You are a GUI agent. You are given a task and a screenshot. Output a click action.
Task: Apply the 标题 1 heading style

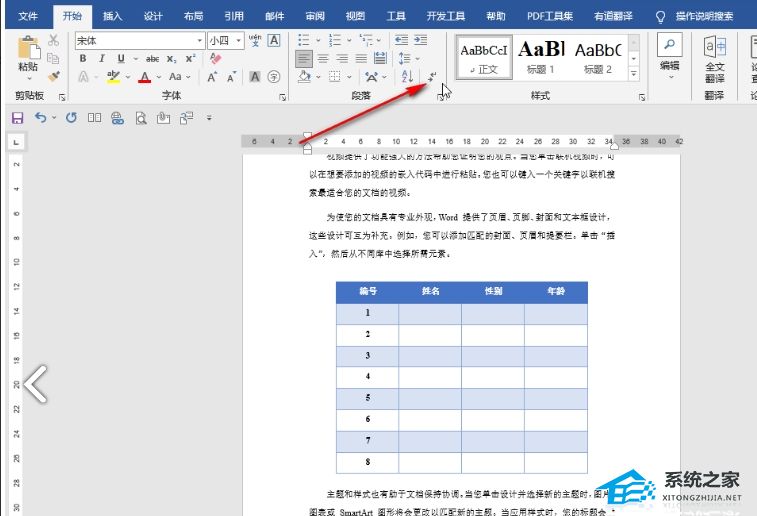(541, 57)
